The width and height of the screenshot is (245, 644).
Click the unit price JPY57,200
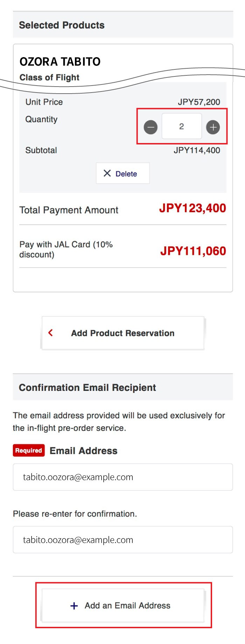pos(199,102)
